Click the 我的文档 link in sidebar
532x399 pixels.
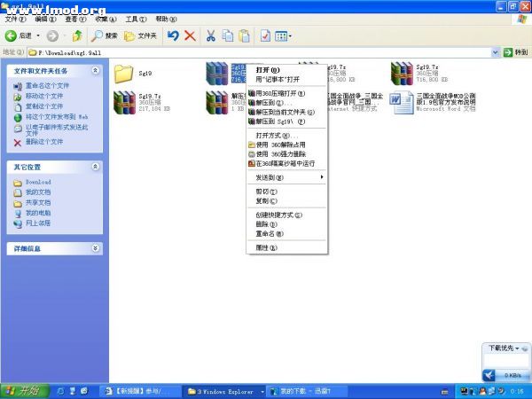[37, 192]
